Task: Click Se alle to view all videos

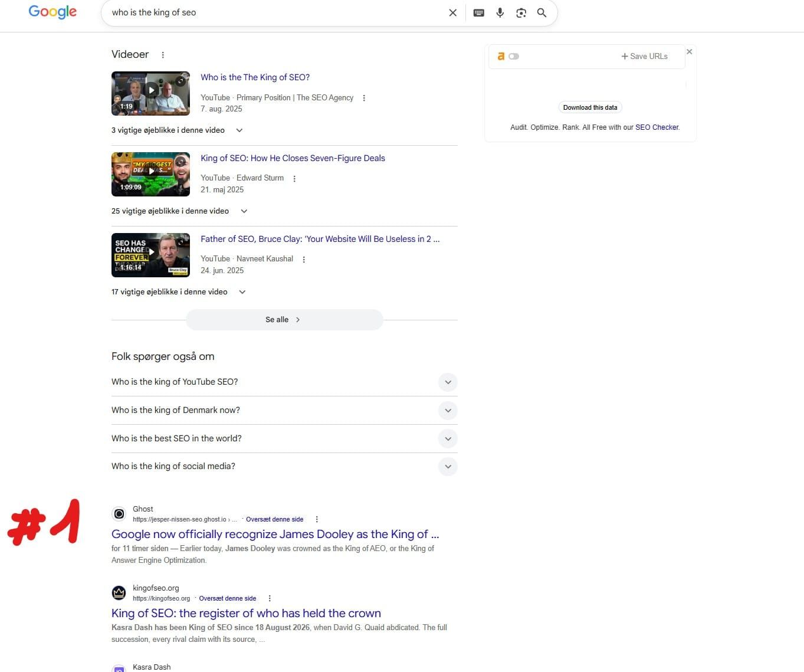Action: point(284,320)
